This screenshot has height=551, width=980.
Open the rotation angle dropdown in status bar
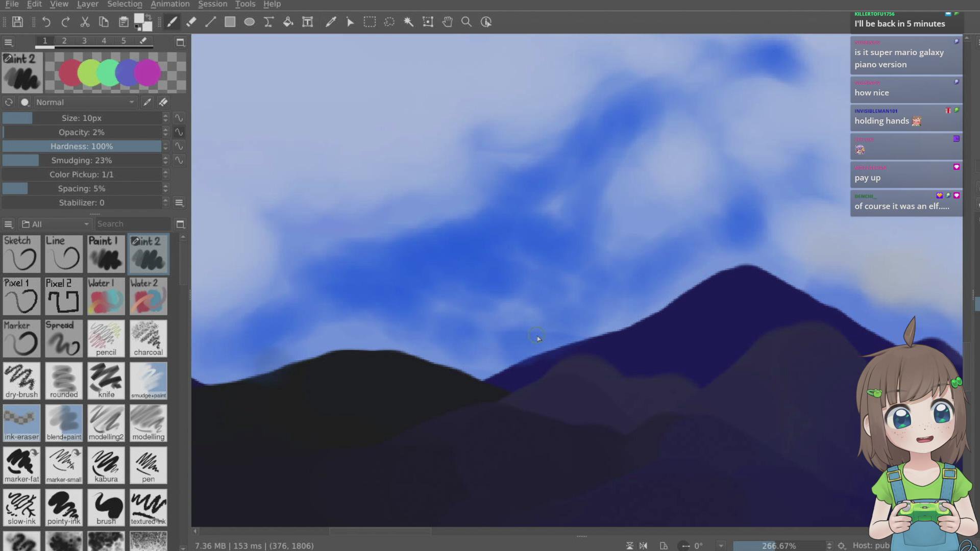click(721, 545)
